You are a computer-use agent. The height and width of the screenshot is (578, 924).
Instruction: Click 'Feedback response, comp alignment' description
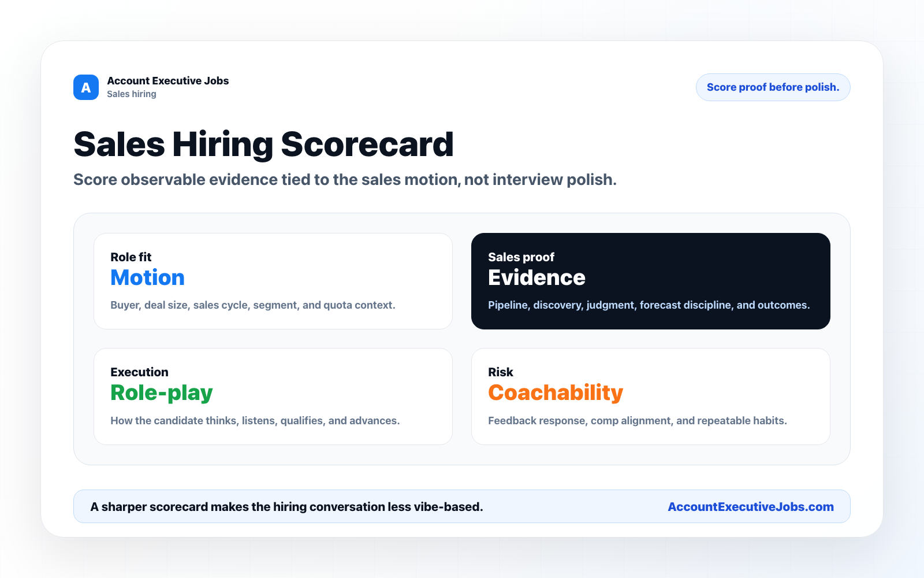(x=638, y=421)
